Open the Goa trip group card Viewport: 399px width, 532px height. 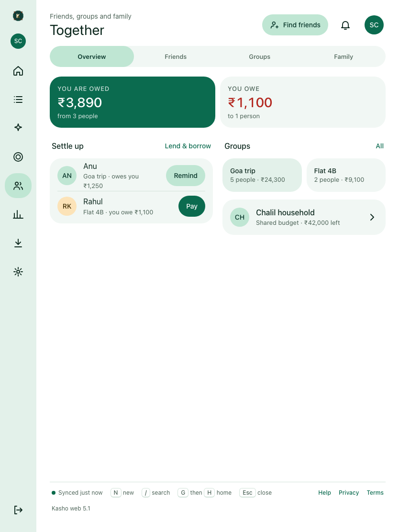pos(262,175)
